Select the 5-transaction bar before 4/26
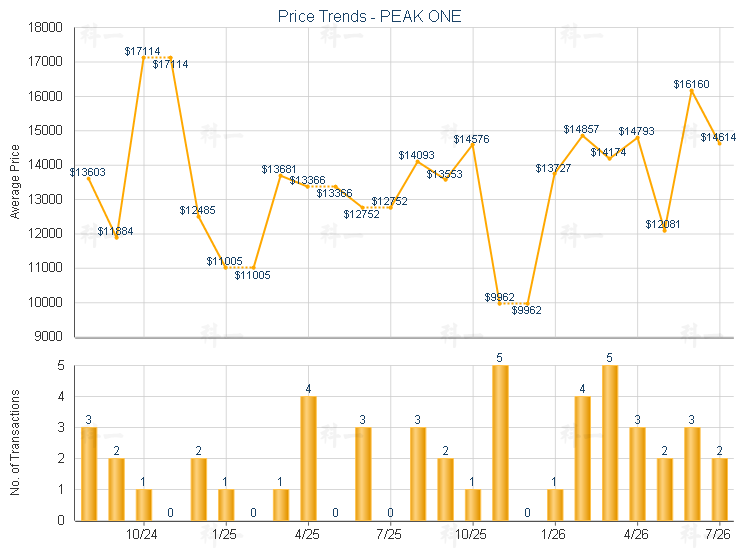 coord(610,443)
